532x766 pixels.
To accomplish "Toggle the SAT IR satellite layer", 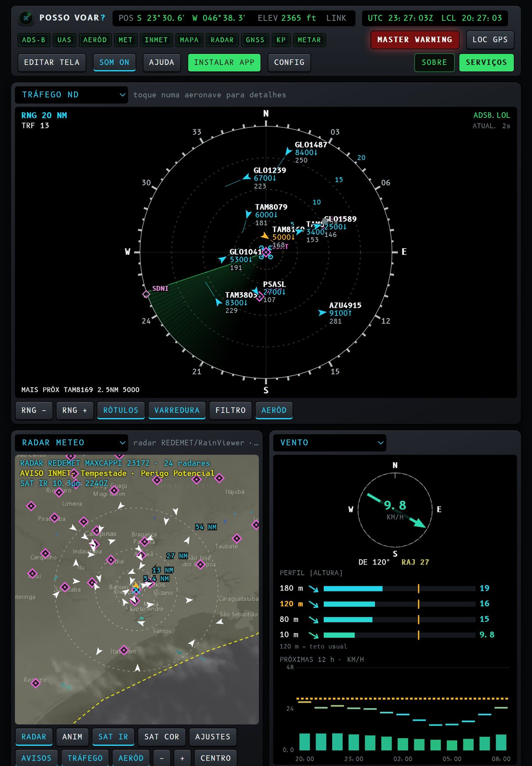I will pos(113,737).
